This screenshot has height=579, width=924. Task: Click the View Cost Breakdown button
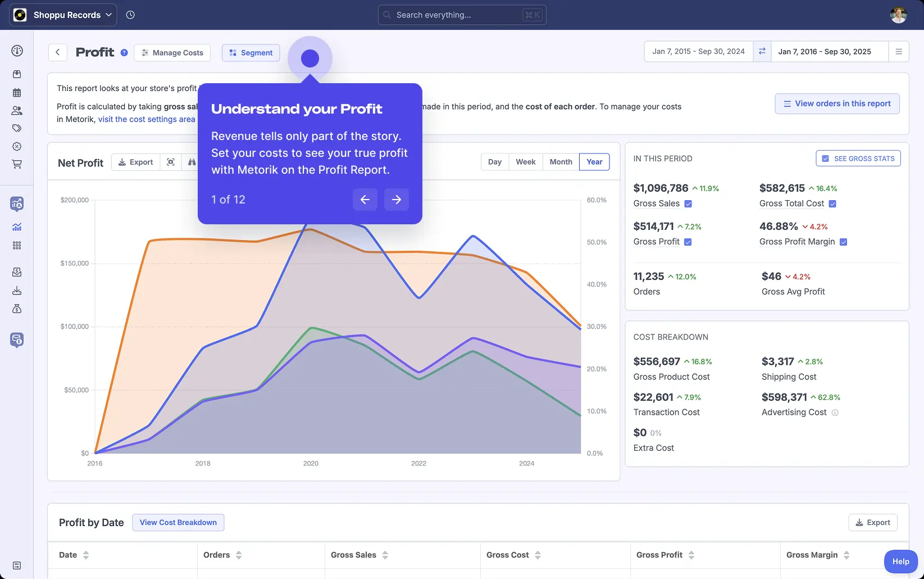[x=178, y=522]
